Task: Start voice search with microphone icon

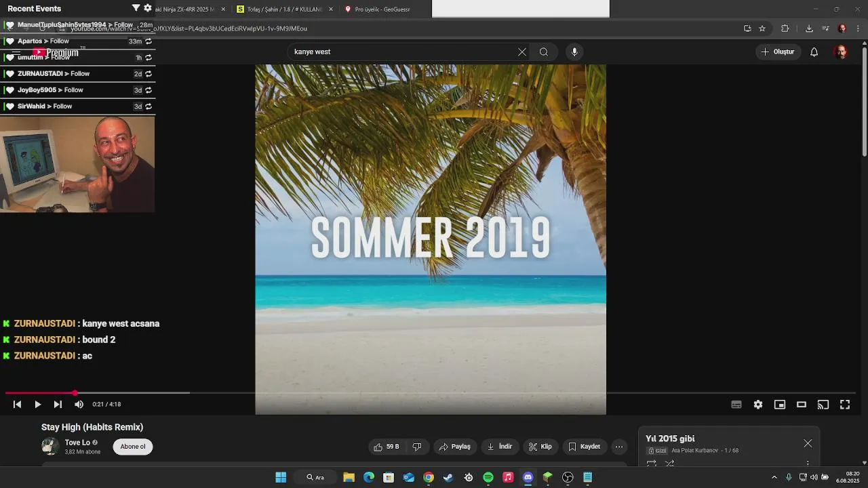Action: [x=574, y=52]
